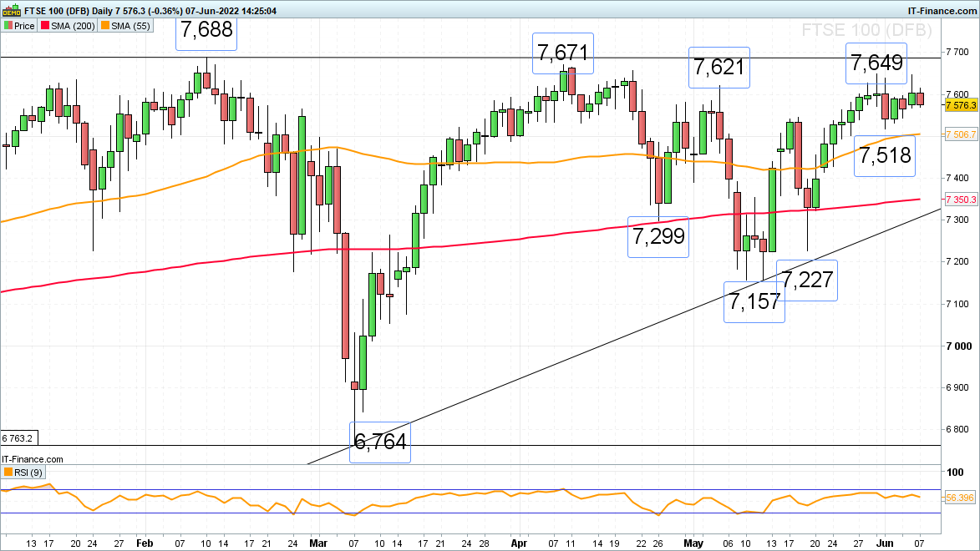Click the SMA (200) legend button
Viewport: 980px width, 551px height.
(68, 26)
